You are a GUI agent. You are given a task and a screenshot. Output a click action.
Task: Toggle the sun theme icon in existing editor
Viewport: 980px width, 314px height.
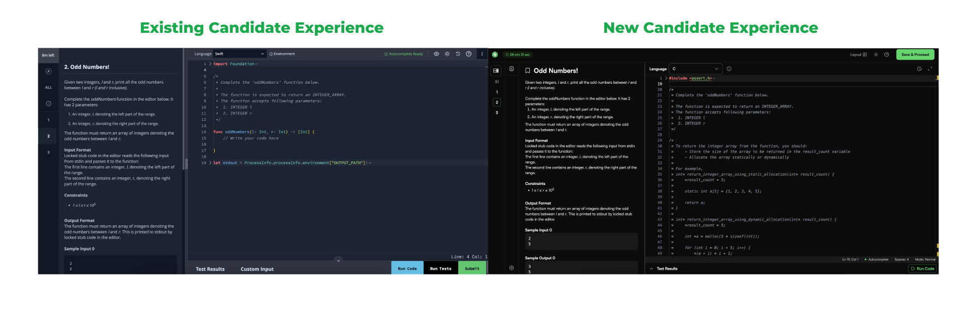447,54
